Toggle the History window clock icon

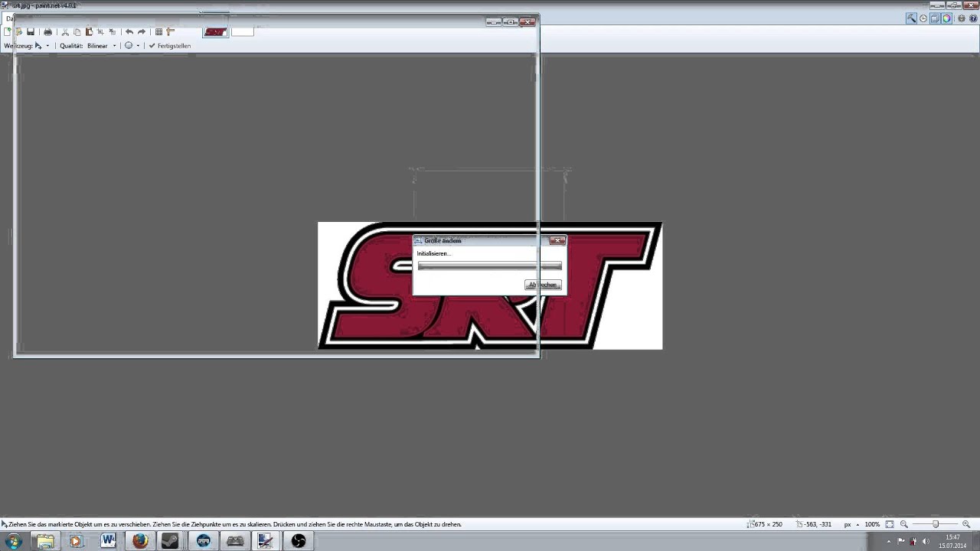tap(923, 18)
